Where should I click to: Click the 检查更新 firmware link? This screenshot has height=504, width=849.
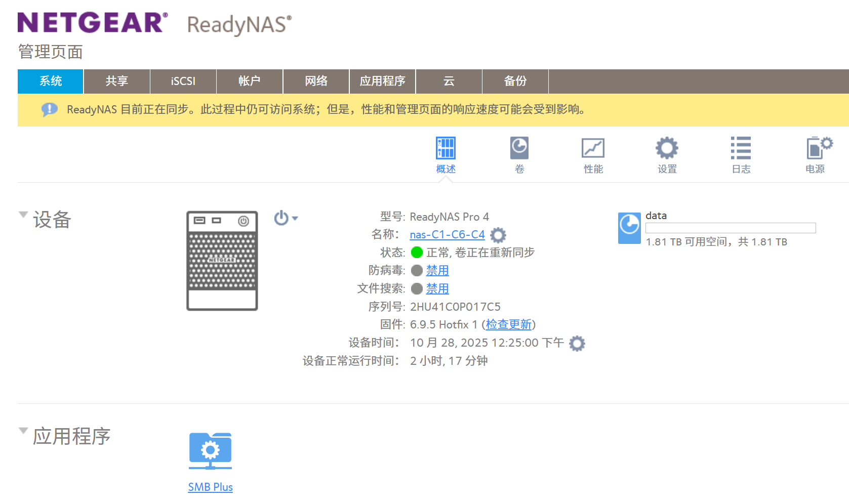[x=508, y=325]
